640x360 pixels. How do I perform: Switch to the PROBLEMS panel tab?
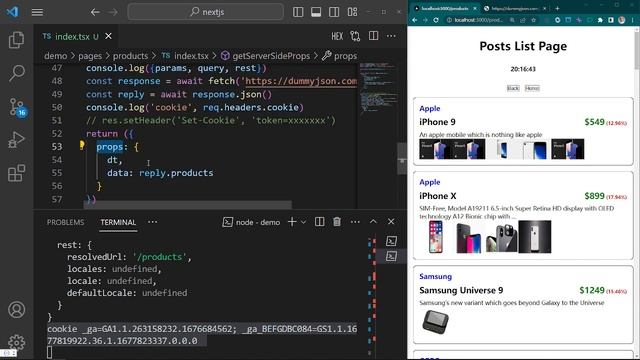point(65,222)
